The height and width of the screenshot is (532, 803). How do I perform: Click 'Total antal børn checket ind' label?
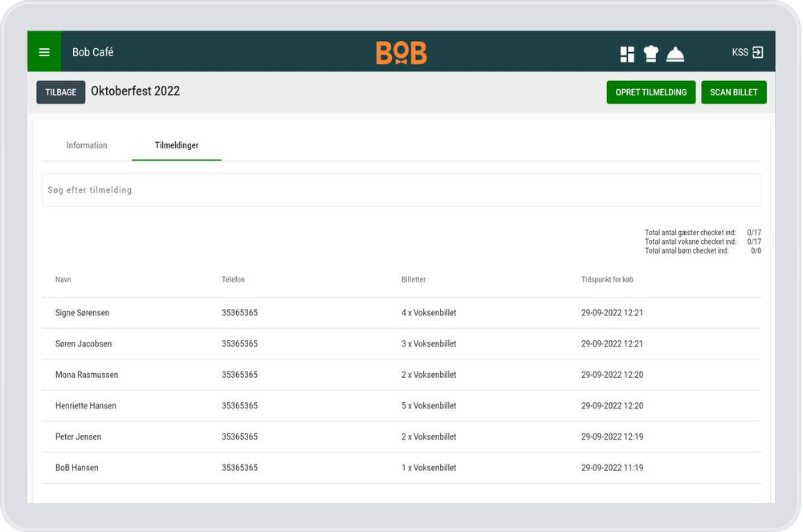[x=687, y=250]
